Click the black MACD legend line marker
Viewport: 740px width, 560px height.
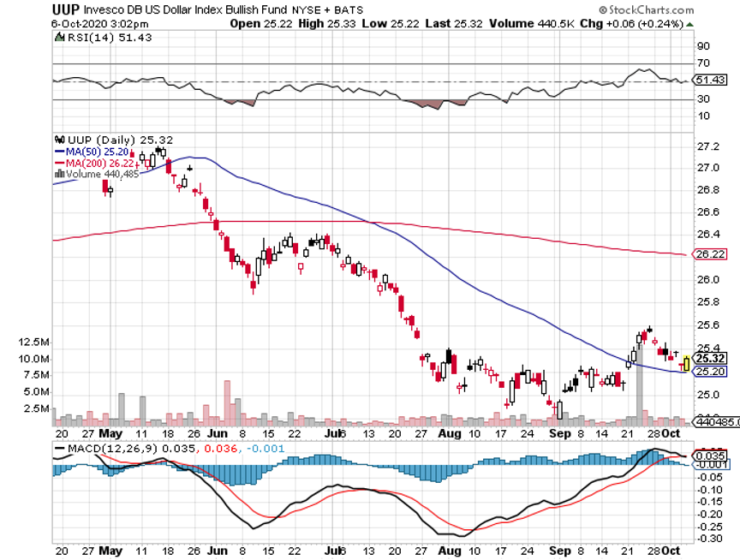(x=61, y=449)
